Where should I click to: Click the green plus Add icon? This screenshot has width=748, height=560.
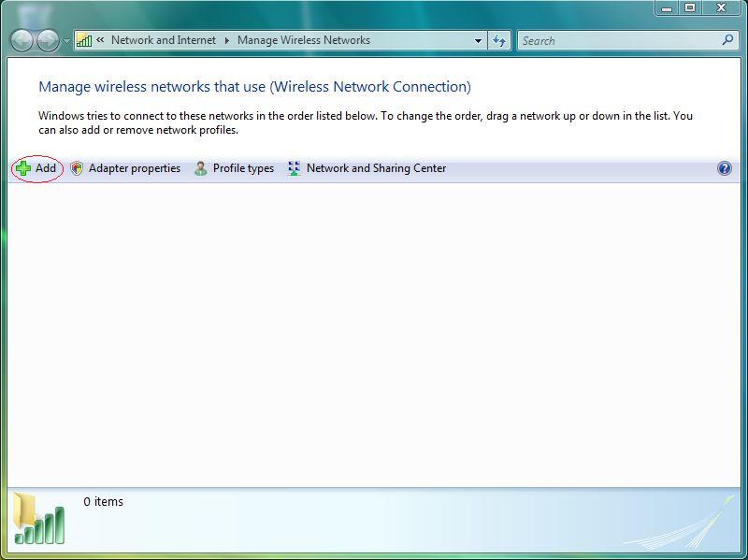22,168
